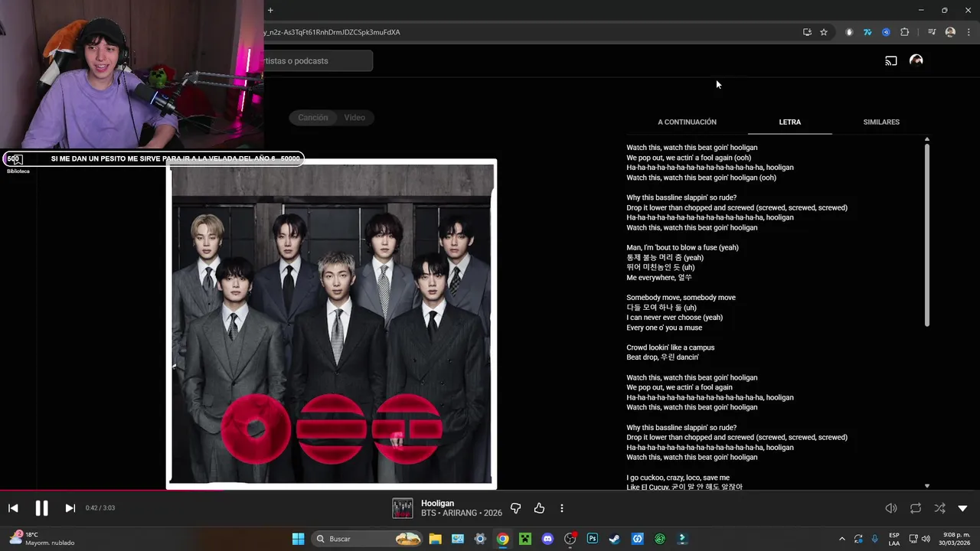This screenshot has height=551, width=980.
Task: Open Photoshop from the taskbar
Action: point(593,539)
